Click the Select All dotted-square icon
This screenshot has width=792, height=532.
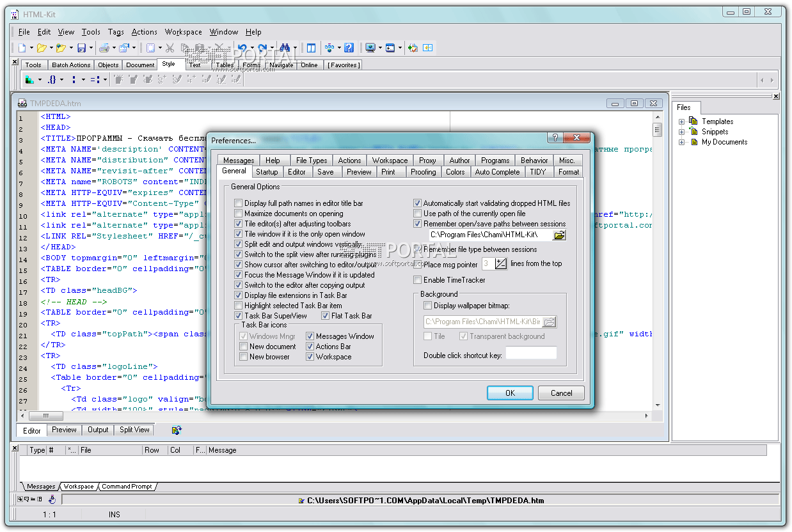coord(150,48)
